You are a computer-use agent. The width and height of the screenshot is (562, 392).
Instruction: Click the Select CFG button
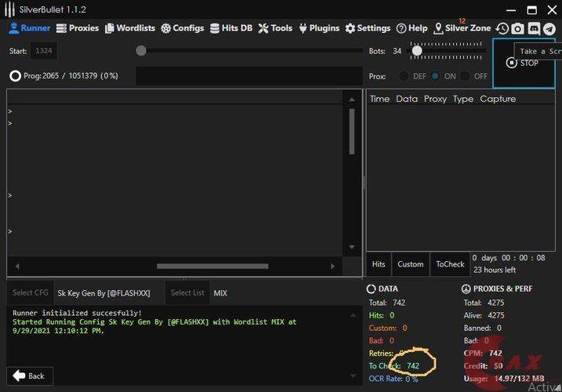[30, 292]
